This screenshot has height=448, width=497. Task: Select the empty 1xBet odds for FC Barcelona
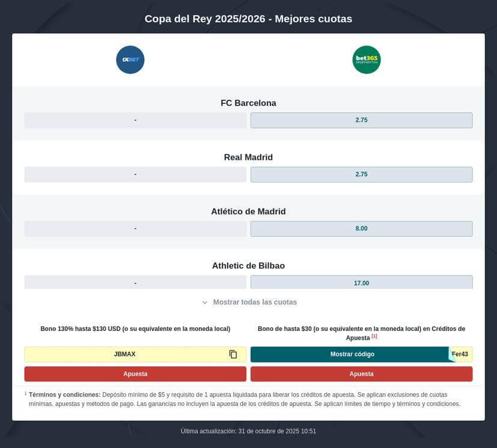tap(135, 120)
